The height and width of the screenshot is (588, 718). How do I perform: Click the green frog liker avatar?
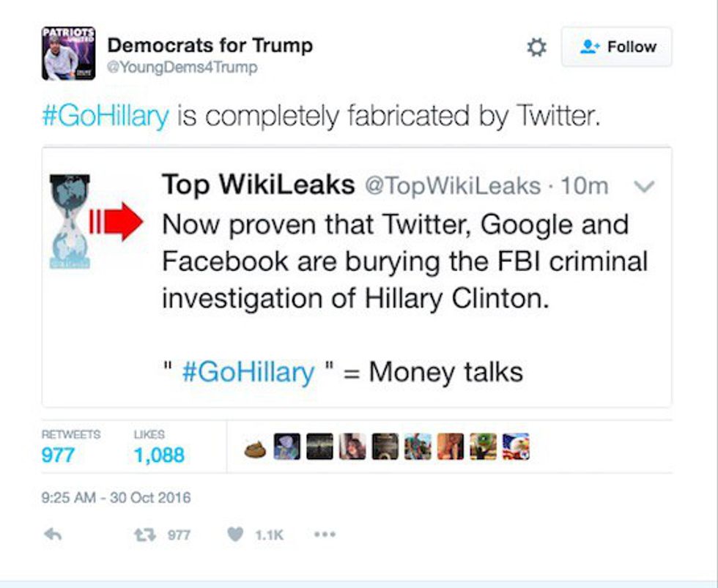tap(483, 447)
